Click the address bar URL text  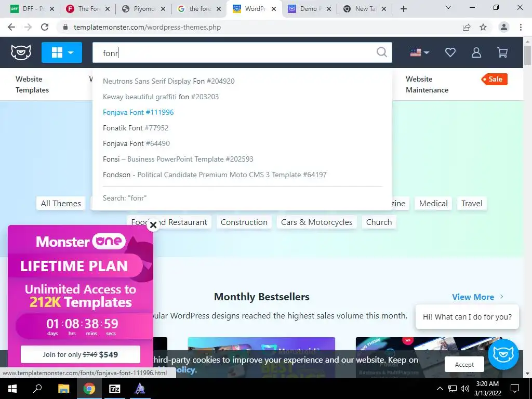point(147,27)
